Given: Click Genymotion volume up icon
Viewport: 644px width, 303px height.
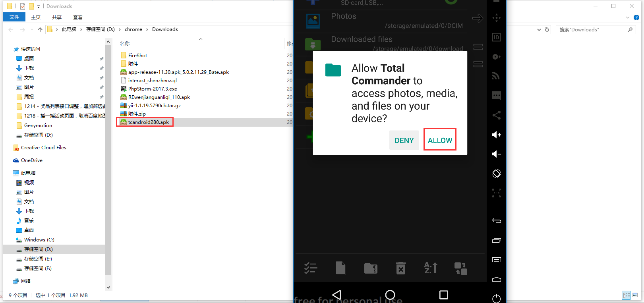Looking at the screenshot, I should coord(496,135).
